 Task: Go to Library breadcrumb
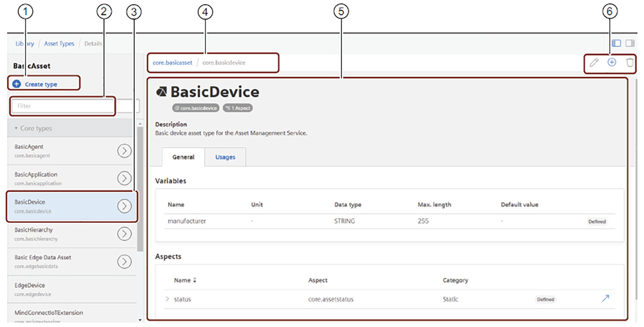point(25,43)
